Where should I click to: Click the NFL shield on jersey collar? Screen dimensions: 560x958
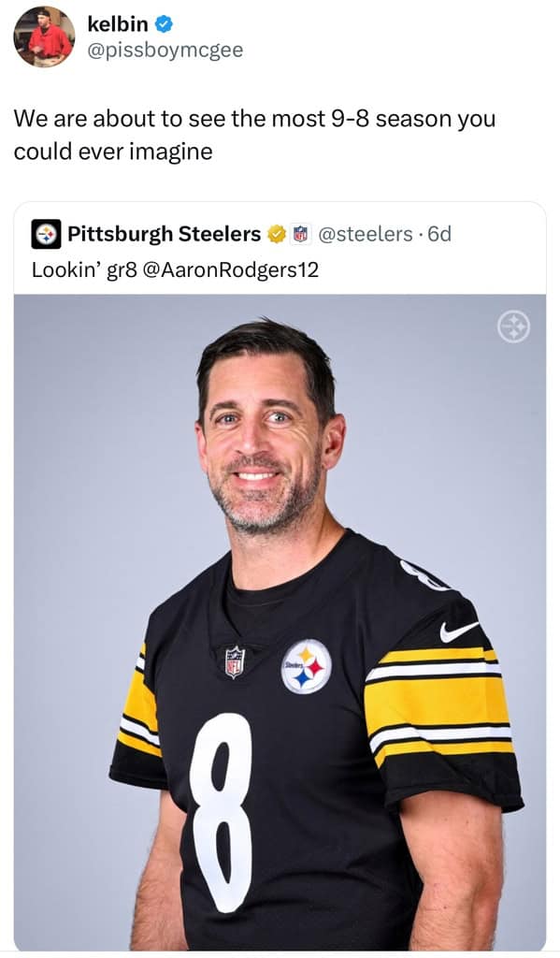click(x=235, y=661)
